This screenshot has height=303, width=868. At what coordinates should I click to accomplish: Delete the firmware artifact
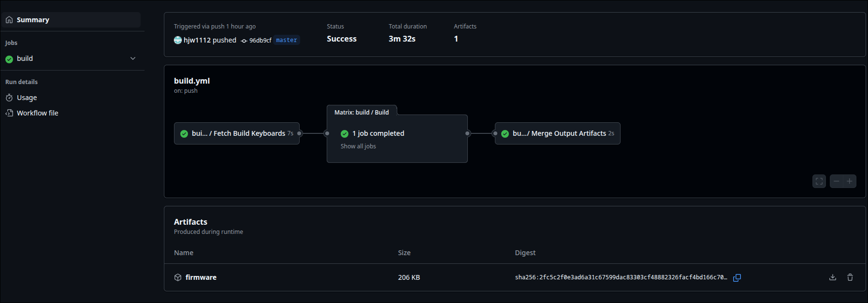(850, 277)
